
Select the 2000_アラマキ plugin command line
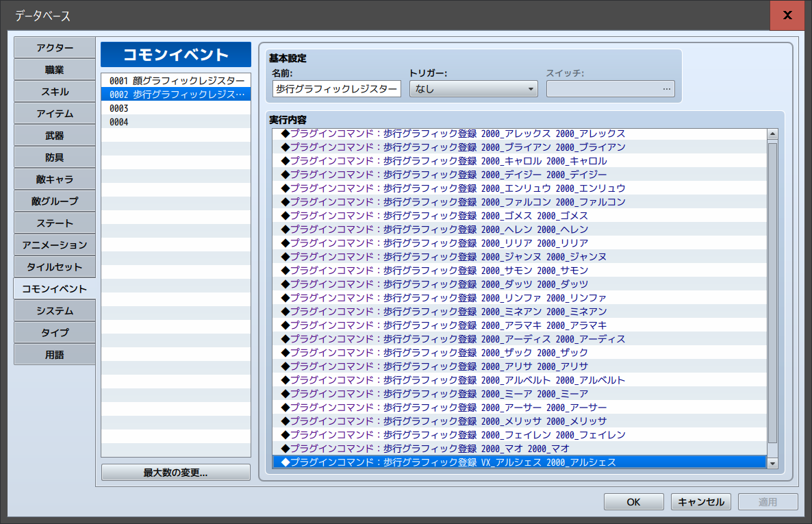[x=520, y=325]
